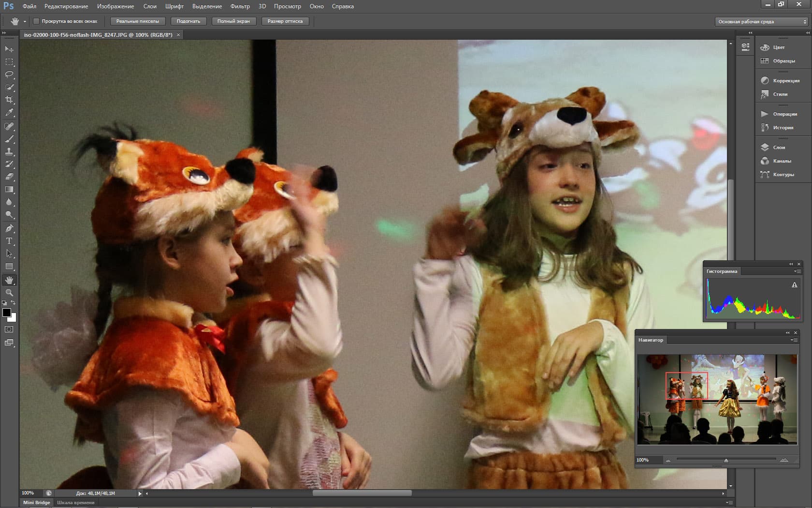The height and width of the screenshot is (508, 812).
Task: Zoom out with Navigator small mountains icon
Action: [x=668, y=460]
